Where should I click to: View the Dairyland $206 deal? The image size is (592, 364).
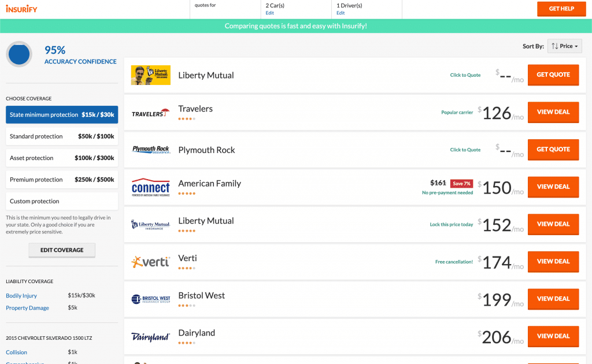click(x=553, y=336)
